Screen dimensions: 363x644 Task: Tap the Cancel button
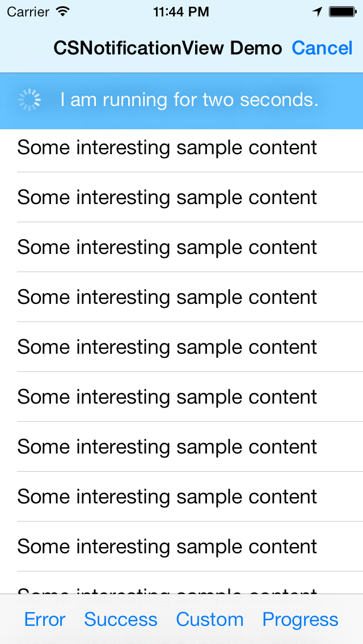[322, 48]
